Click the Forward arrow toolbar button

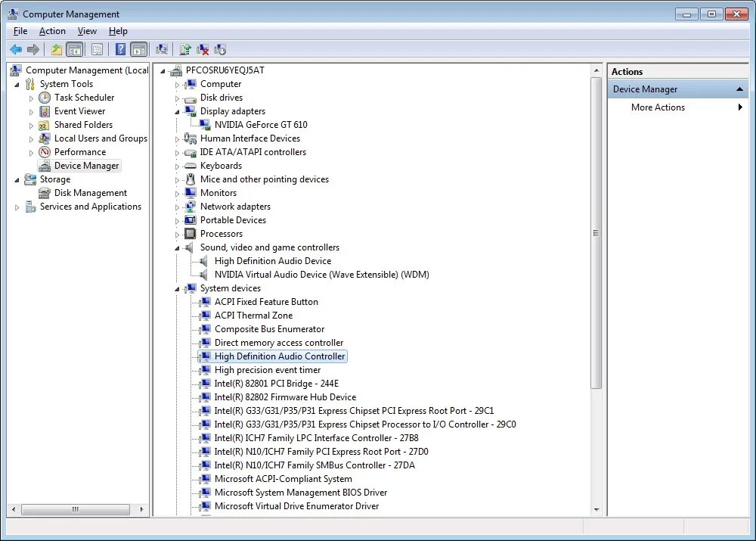[x=33, y=49]
